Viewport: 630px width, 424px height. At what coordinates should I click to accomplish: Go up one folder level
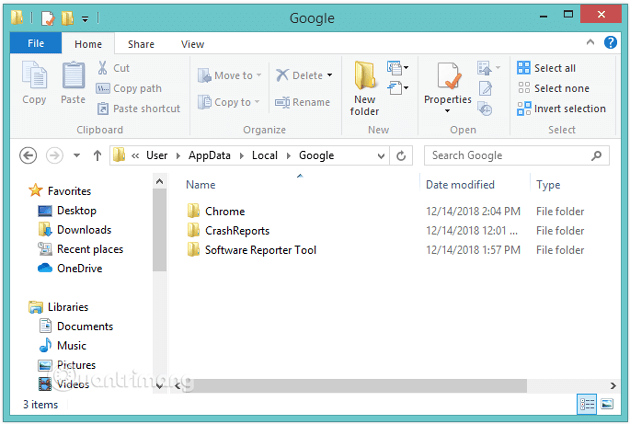pyautogui.click(x=97, y=155)
